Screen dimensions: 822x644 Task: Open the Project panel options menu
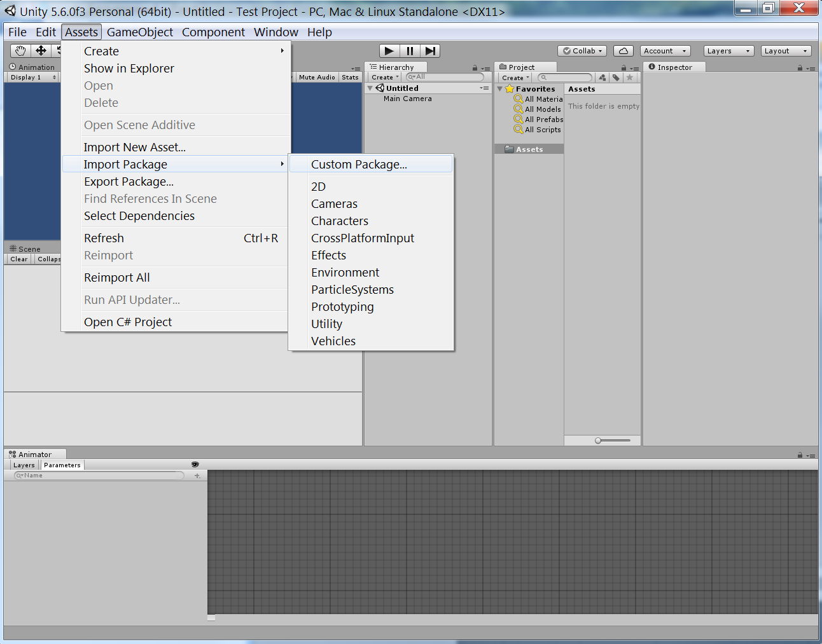point(634,68)
